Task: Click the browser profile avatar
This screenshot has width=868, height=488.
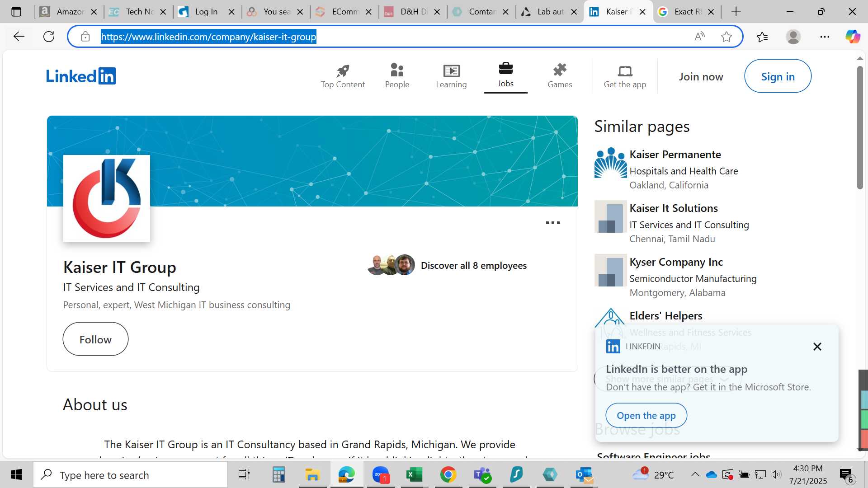Action: tap(793, 37)
